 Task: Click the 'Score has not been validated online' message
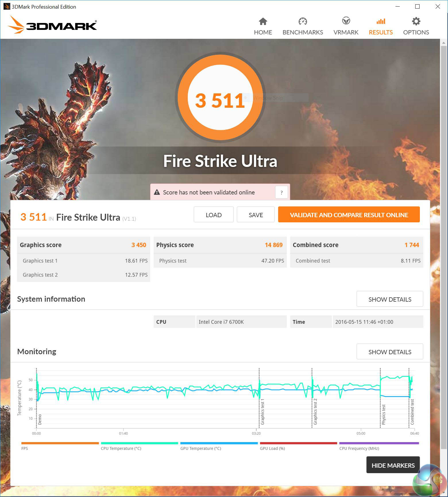click(x=209, y=192)
